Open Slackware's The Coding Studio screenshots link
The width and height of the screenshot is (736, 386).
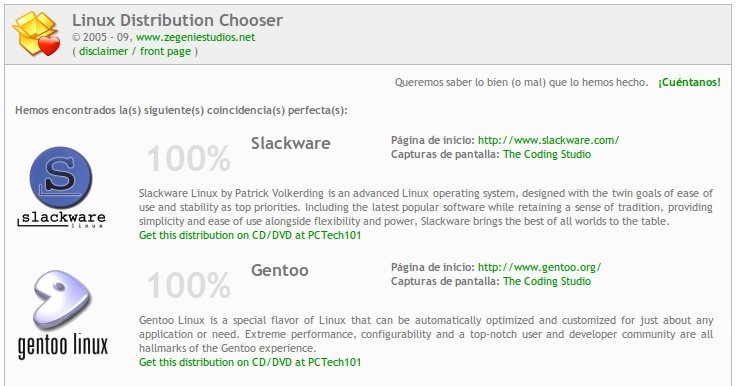click(547, 154)
